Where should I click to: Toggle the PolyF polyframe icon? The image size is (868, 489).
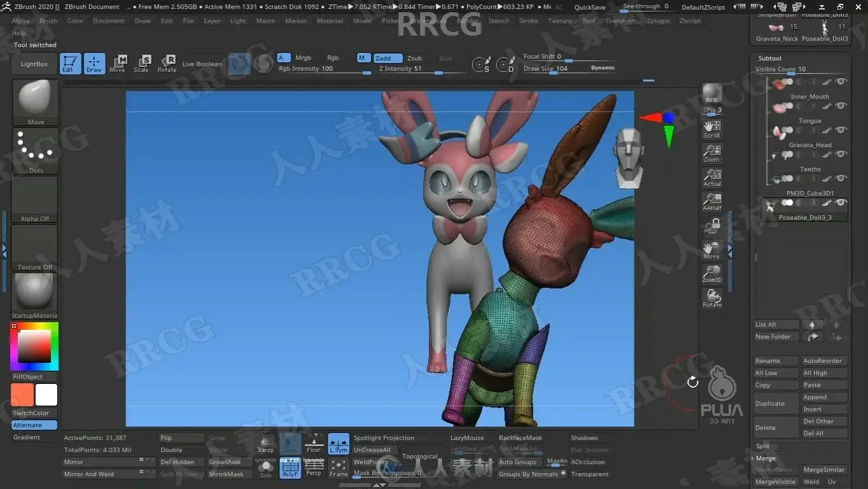pyautogui.click(x=290, y=468)
